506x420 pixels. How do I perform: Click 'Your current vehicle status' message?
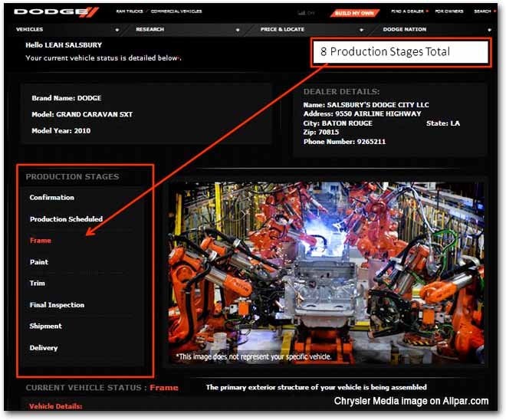click(103, 58)
